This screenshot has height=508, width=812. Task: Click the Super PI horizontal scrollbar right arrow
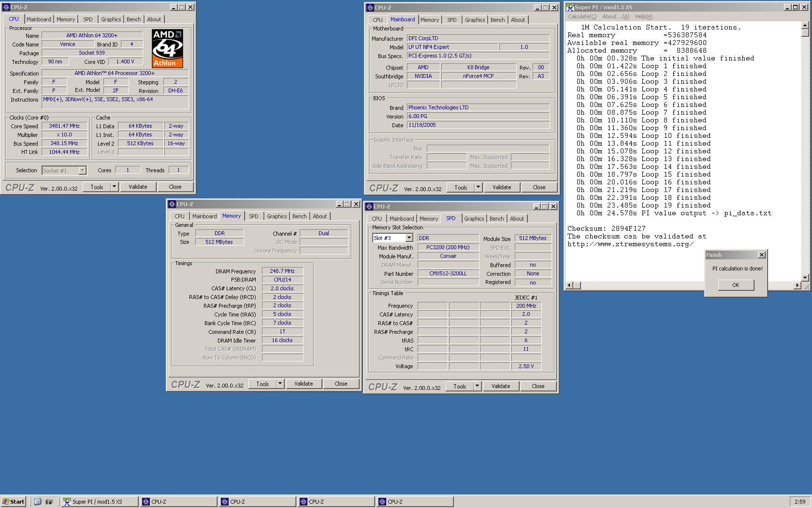point(797,285)
